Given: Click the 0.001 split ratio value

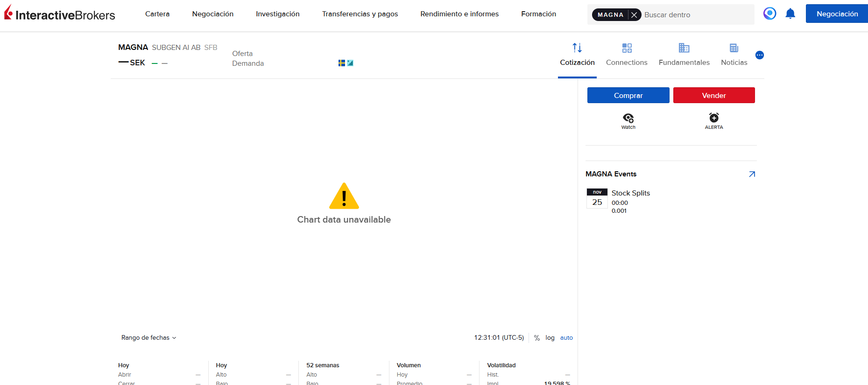Looking at the screenshot, I should (619, 211).
